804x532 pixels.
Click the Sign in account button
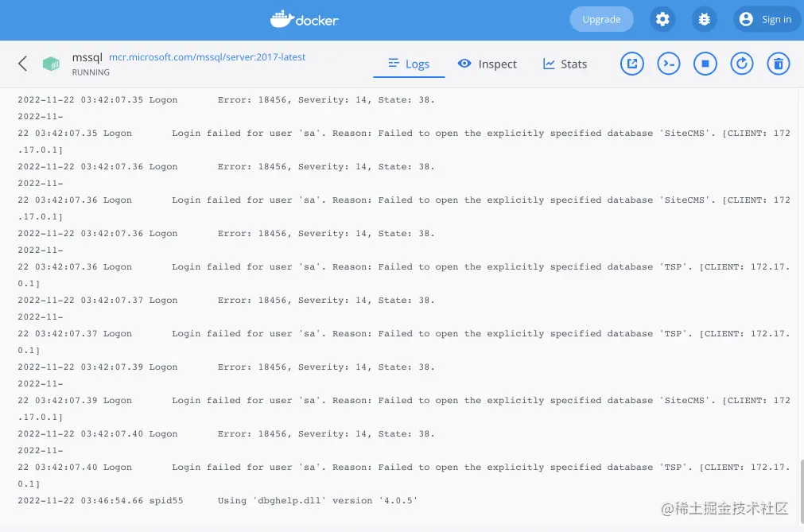coord(766,19)
